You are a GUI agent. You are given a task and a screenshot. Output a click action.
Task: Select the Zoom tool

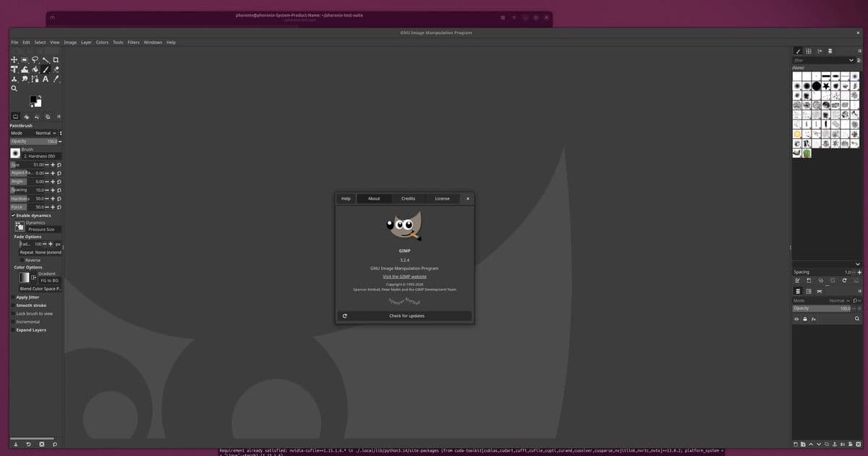click(14, 88)
